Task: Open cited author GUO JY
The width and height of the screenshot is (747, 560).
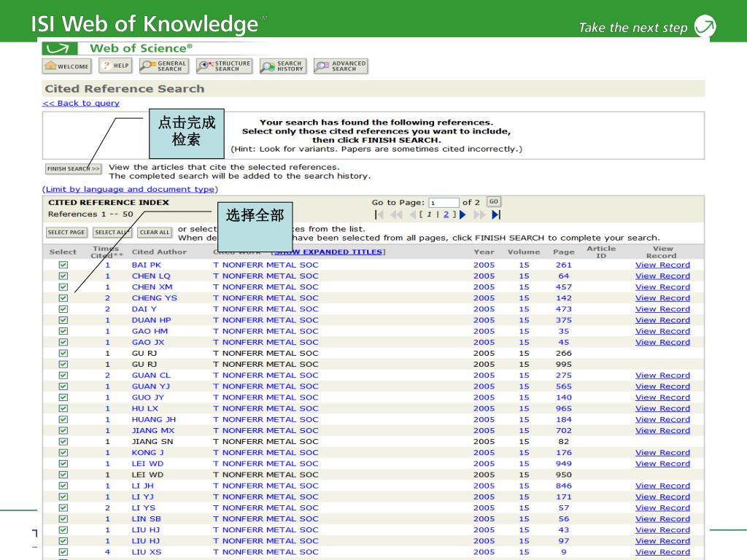Action: point(147,397)
